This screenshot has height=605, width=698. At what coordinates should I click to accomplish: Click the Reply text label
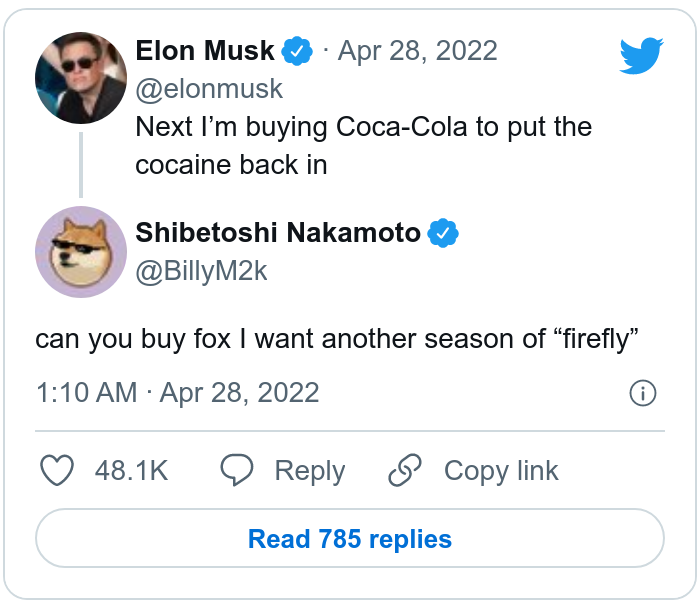310,471
